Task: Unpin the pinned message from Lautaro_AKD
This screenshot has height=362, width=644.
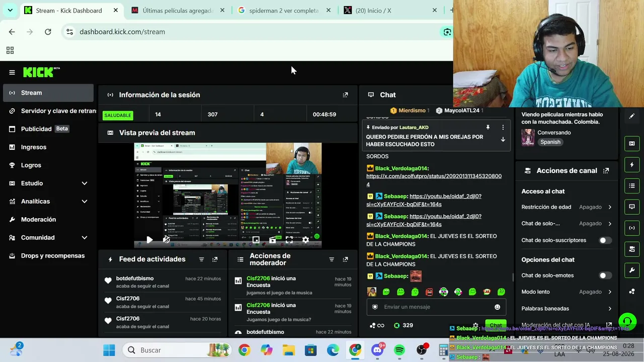Action: tap(488, 128)
